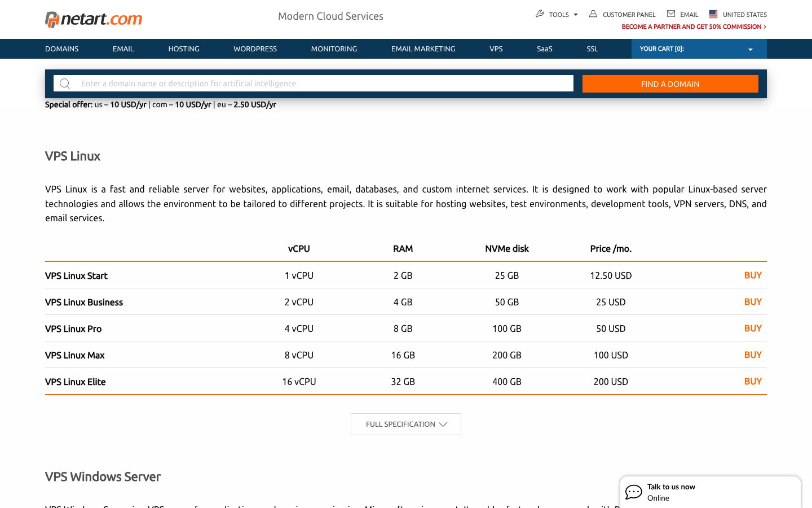
Task: Click the search magnifier icon
Action: 65,84
